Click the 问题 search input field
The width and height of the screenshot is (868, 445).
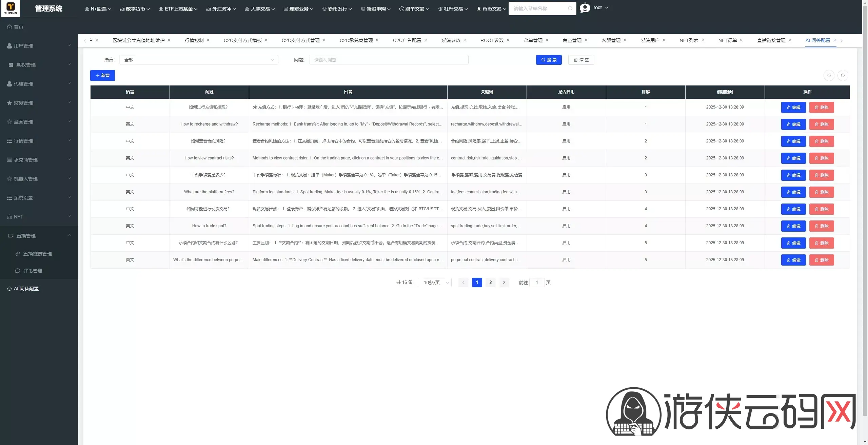389,60
